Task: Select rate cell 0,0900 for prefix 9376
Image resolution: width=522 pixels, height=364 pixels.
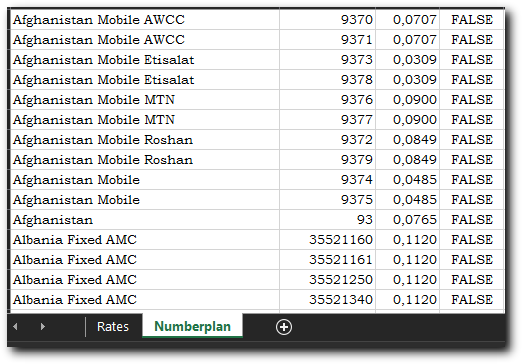Action: [x=407, y=100]
